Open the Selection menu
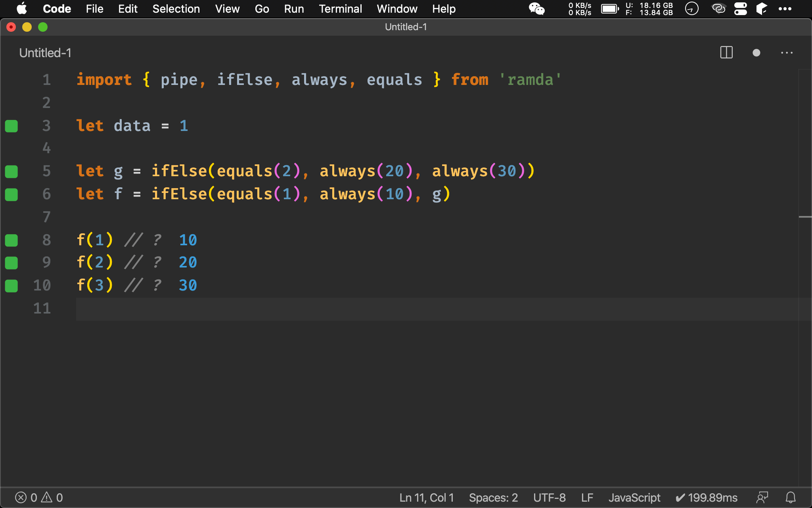The height and width of the screenshot is (508, 812). (x=175, y=8)
